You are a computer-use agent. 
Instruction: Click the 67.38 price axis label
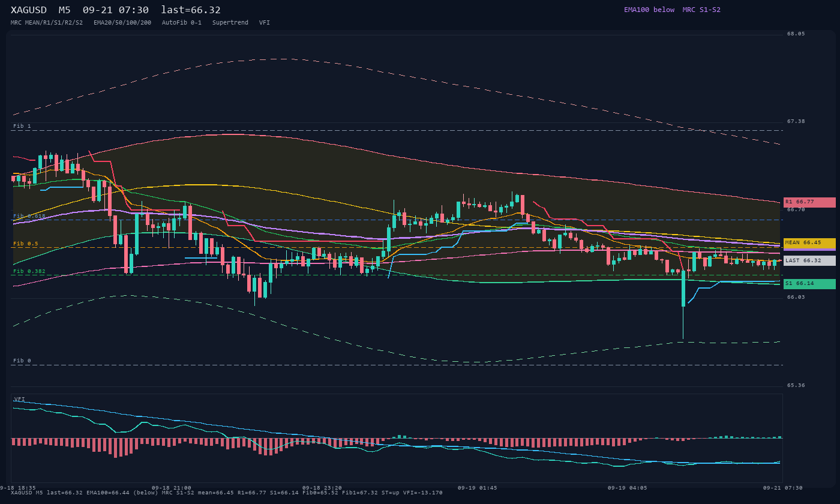pyautogui.click(x=796, y=121)
